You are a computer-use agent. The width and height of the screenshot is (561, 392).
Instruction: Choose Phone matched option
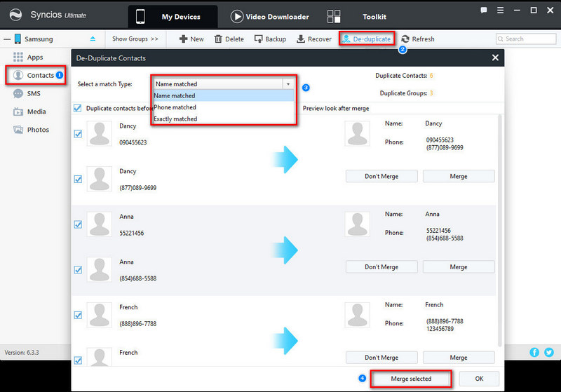coord(223,107)
